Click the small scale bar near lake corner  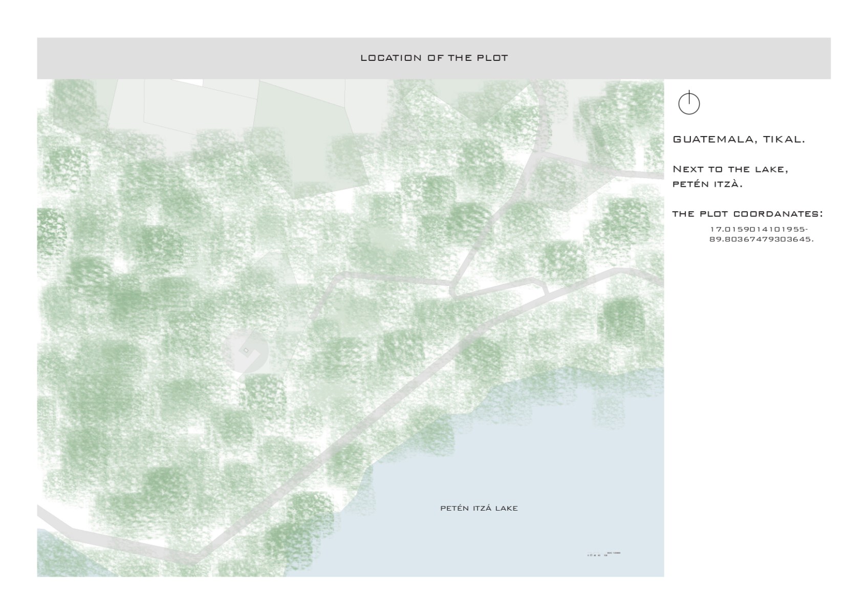point(604,554)
